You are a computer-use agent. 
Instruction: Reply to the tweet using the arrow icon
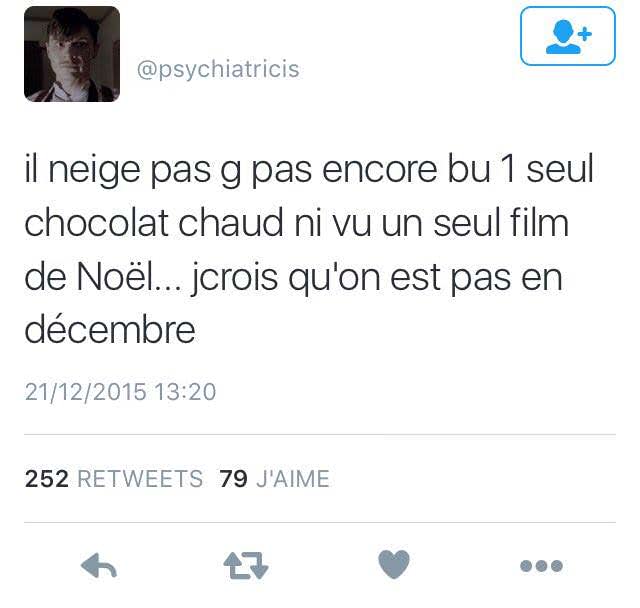click(99, 566)
